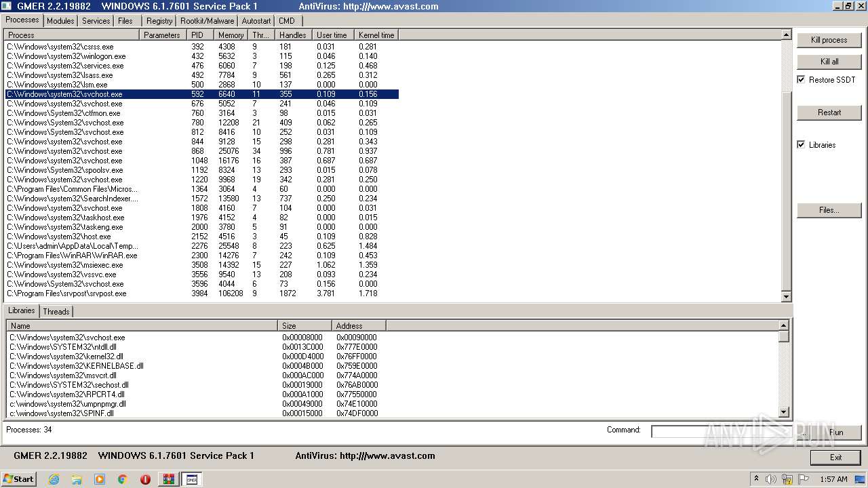868x488 pixels.
Task: Select the lsass.exe process row
Action: point(202,75)
